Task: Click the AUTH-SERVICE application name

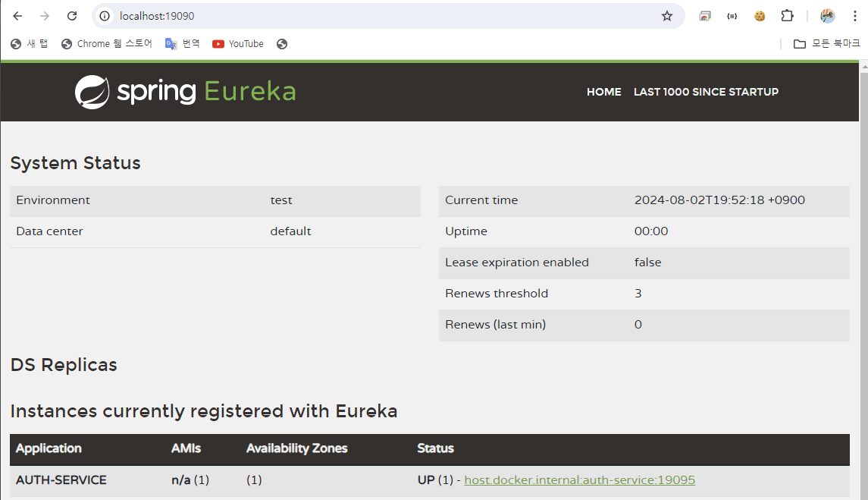Action: pos(61,480)
